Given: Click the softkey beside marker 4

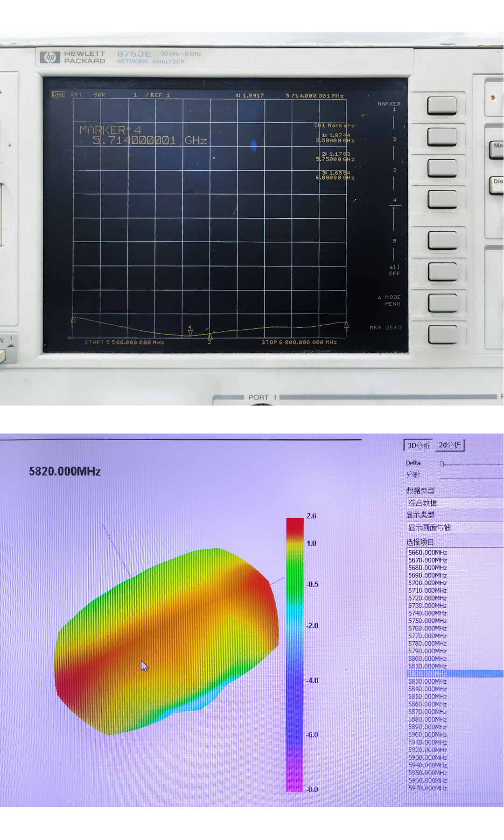Looking at the screenshot, I should (x=441, y=199).
